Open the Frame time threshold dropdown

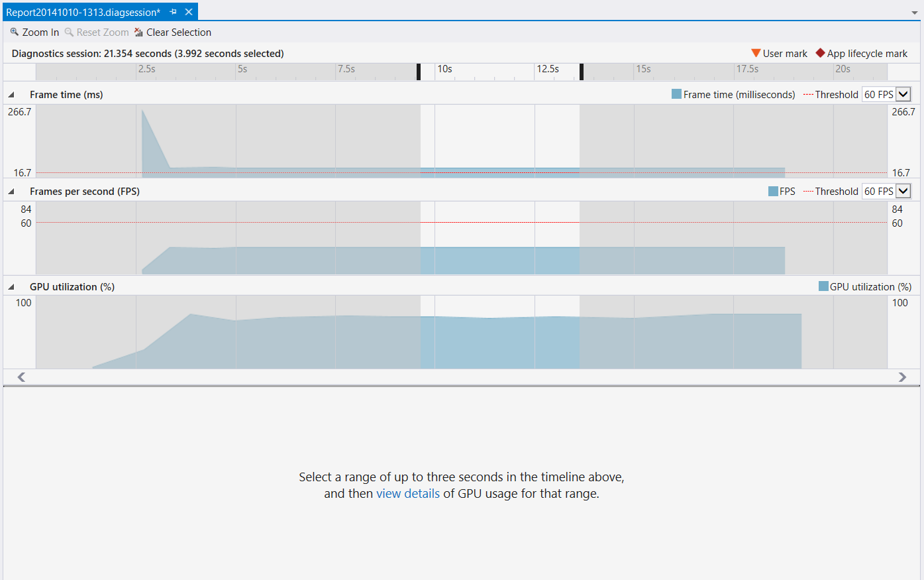(903, 94)
